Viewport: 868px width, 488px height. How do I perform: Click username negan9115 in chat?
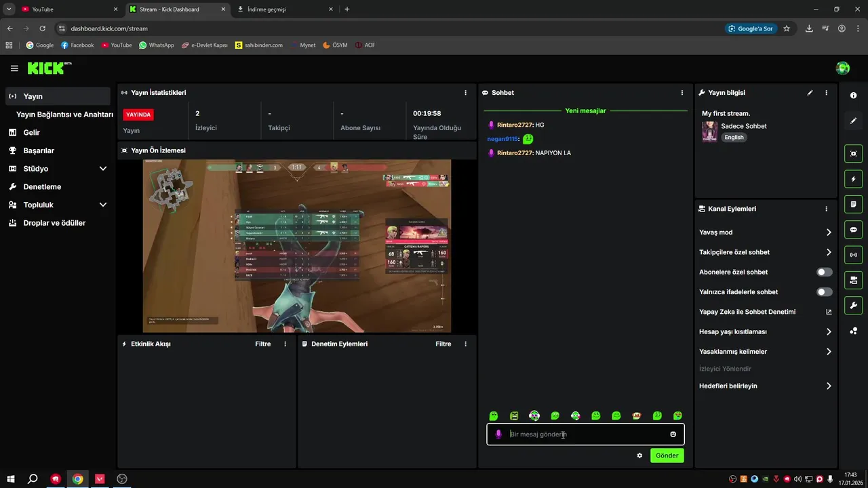502,139
